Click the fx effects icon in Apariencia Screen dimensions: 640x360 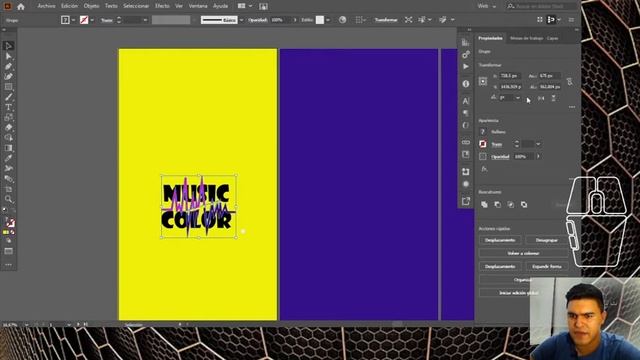[484, 169]
